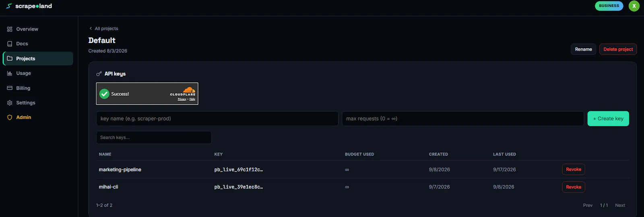Revoke the marketing-pipeline key
The image size is (644, 217).
[x=574, y=170]
